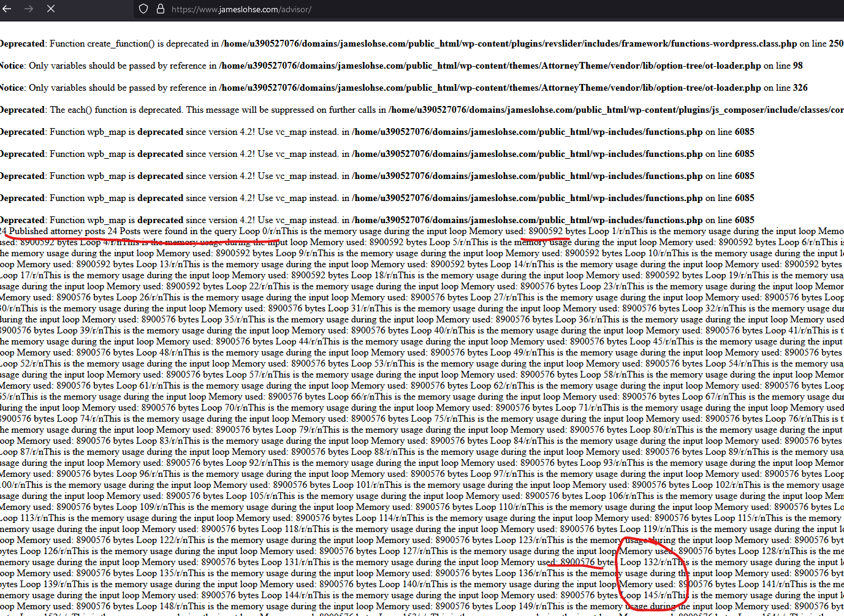Go back to the previous page
Screen dimensions: 844x616
click(x=7, y=9)
